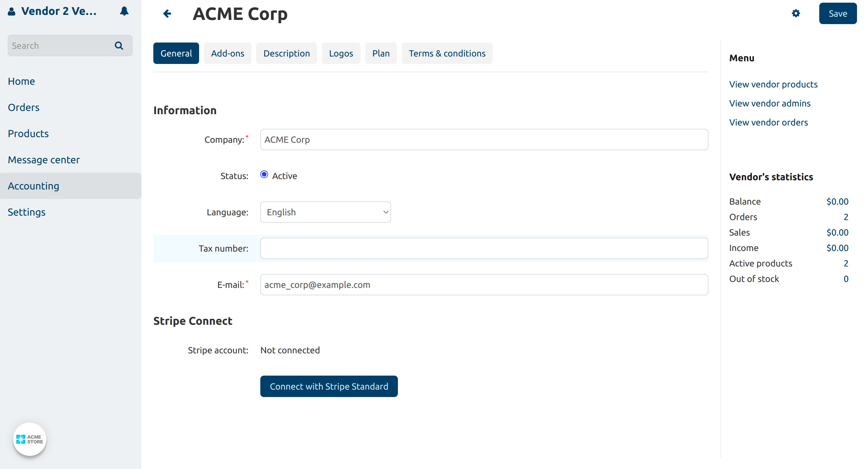Click the notification bell icon
The image size is (868, 469).
[124, 11]
